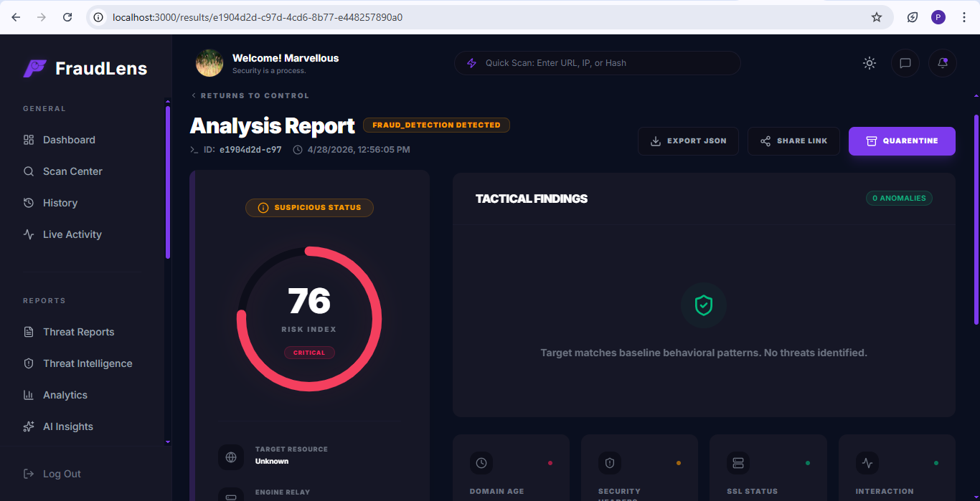
Task: Click the Critical risk label
Action: pos(309,353)
